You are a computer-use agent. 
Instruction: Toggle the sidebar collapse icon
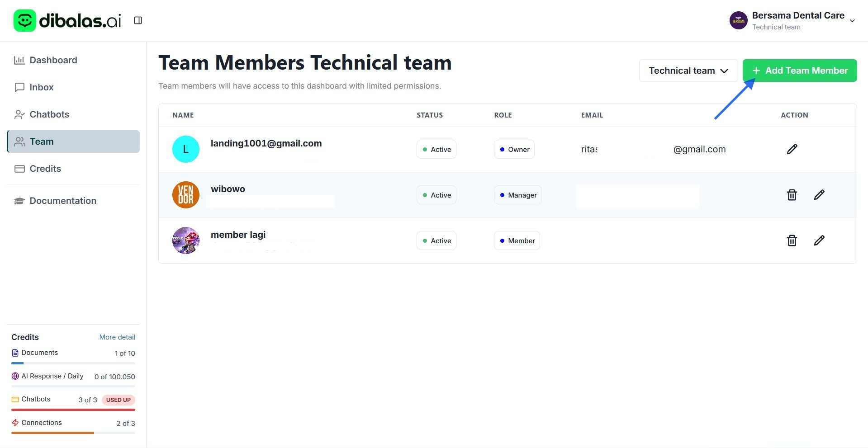tap(138, 20)
